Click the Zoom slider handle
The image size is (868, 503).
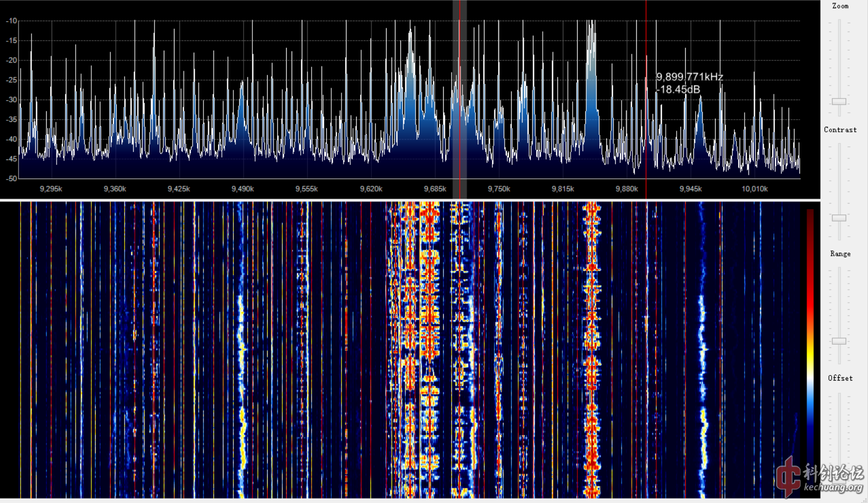pyautogui.click(x=839, y=102)
